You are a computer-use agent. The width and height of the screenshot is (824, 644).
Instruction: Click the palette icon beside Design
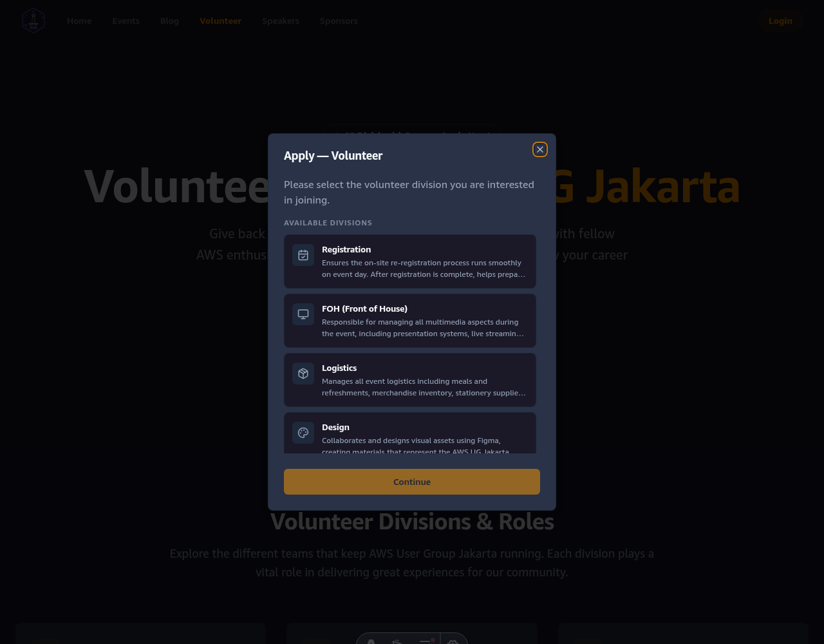303,433
